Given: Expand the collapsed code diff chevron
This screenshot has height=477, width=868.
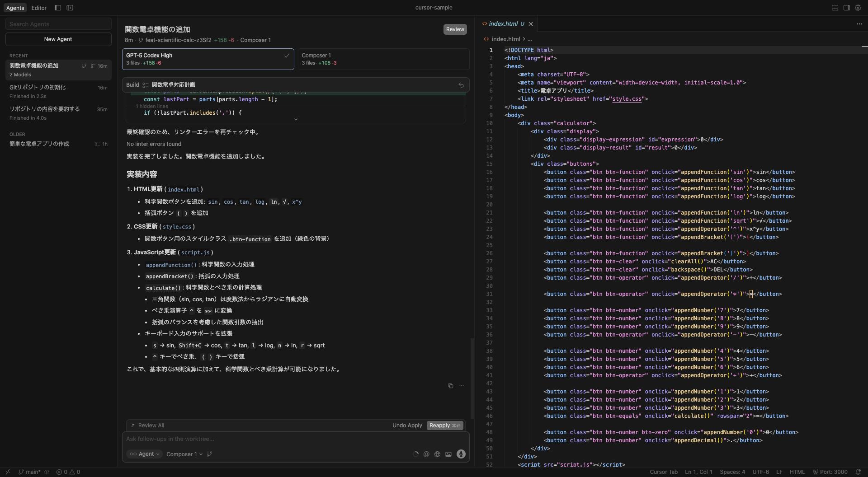Looking at the screenshot, I should (296, 119).
